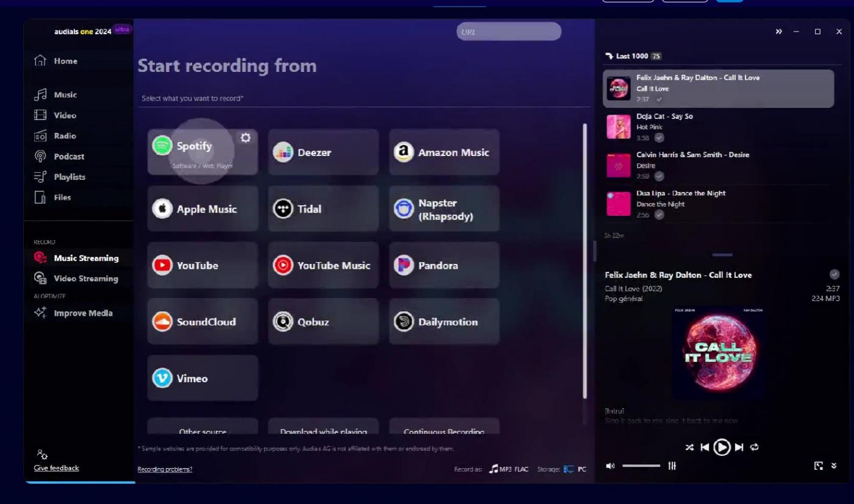Open Other source option
854x504 pixels.
(203, 426)
